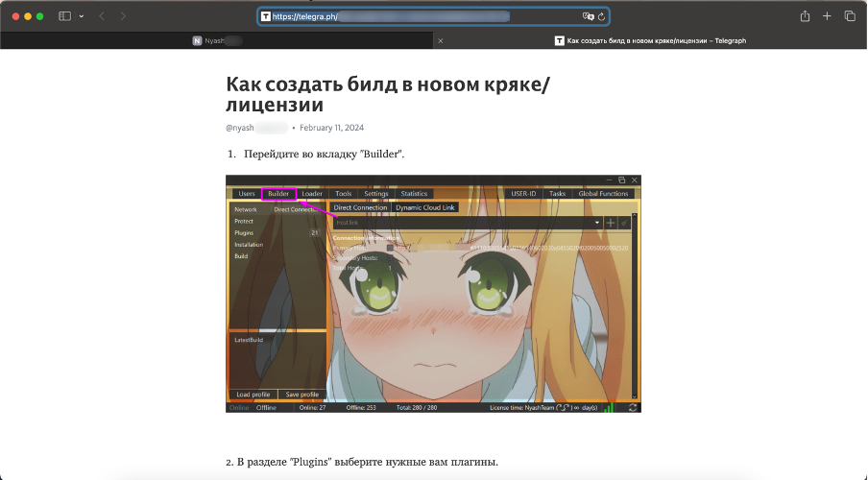Click the embedded screenshot image in step 1

point(433,294)
